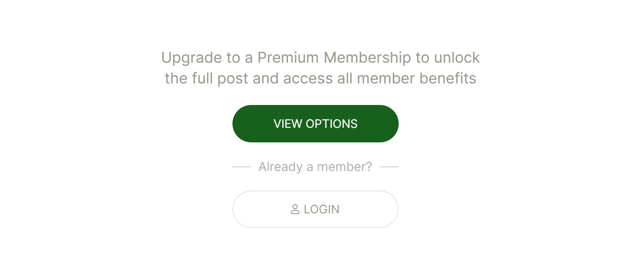Click the green VIEW OPTIONS button
644x254 pixels.
pos(315,124)
